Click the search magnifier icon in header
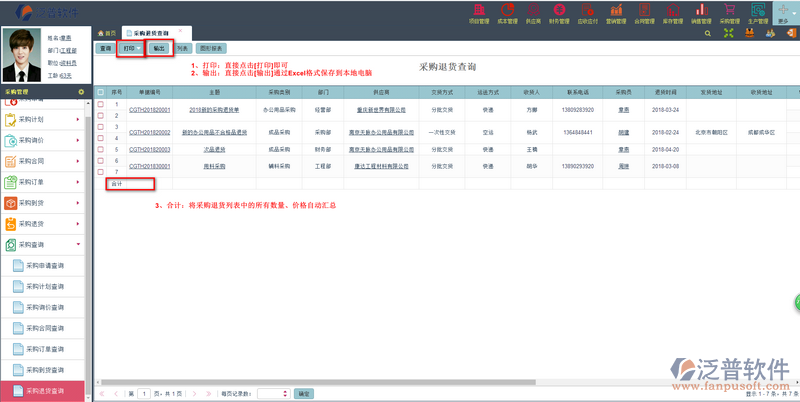Screen dimensions: 800x402 coord(708,33)
